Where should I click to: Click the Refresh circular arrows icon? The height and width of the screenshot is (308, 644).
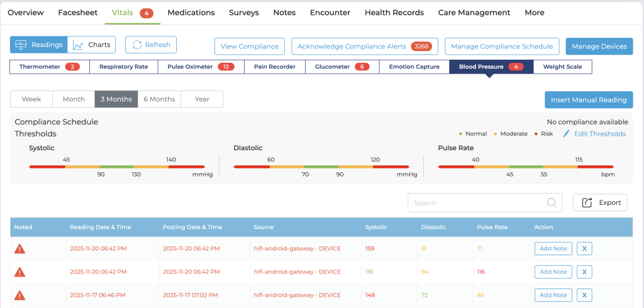(x=136, y=45)
